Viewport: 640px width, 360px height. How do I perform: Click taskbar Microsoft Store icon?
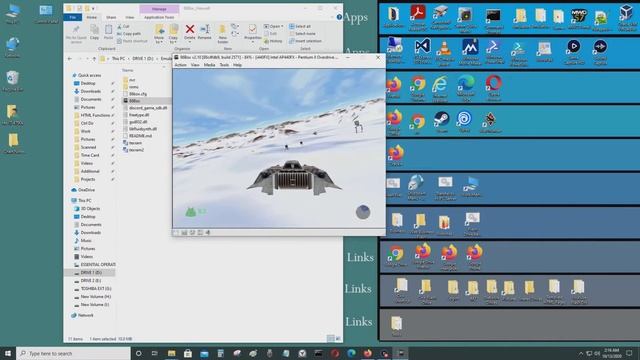coord(188,353)
